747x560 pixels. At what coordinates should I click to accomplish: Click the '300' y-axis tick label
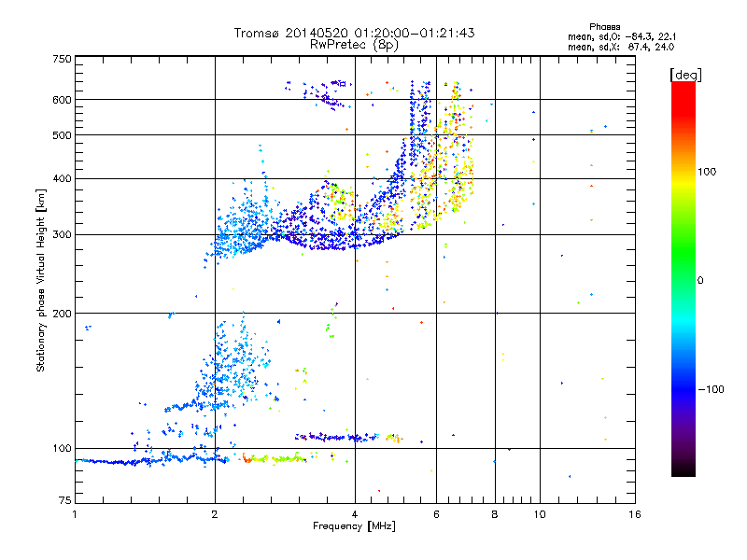point(63,235)
